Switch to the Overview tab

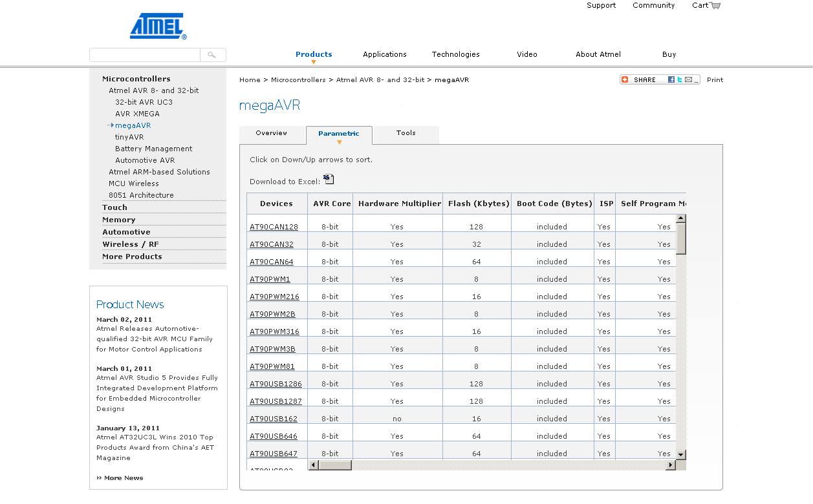[x=272, y=133]
